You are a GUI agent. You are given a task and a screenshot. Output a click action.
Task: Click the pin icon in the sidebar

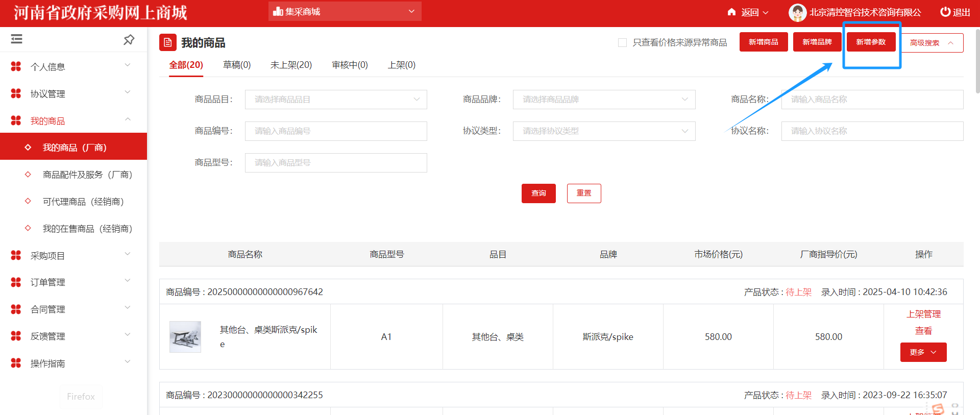(129, 39)
